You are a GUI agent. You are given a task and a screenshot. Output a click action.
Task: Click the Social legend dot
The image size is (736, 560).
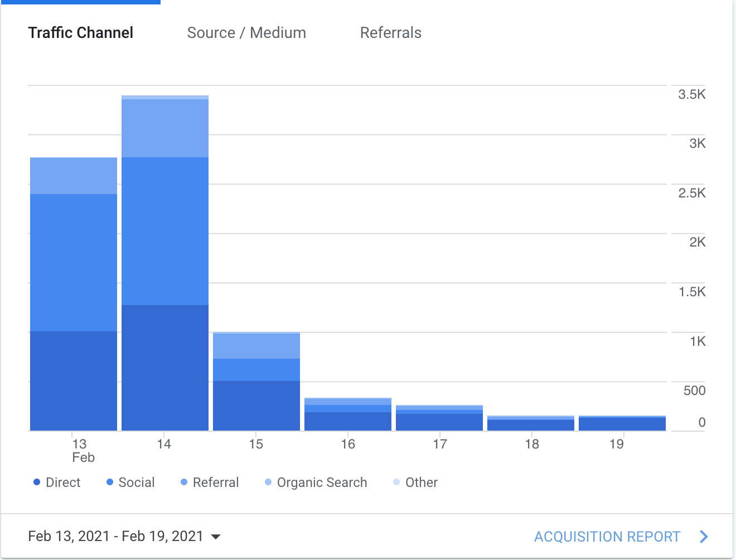pos(110,482)
